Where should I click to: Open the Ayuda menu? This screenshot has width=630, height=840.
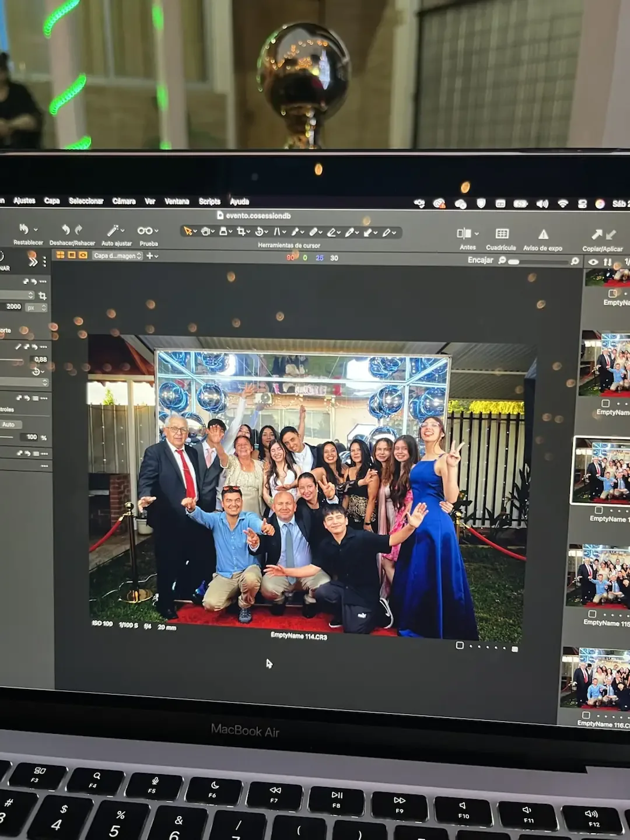239,202
